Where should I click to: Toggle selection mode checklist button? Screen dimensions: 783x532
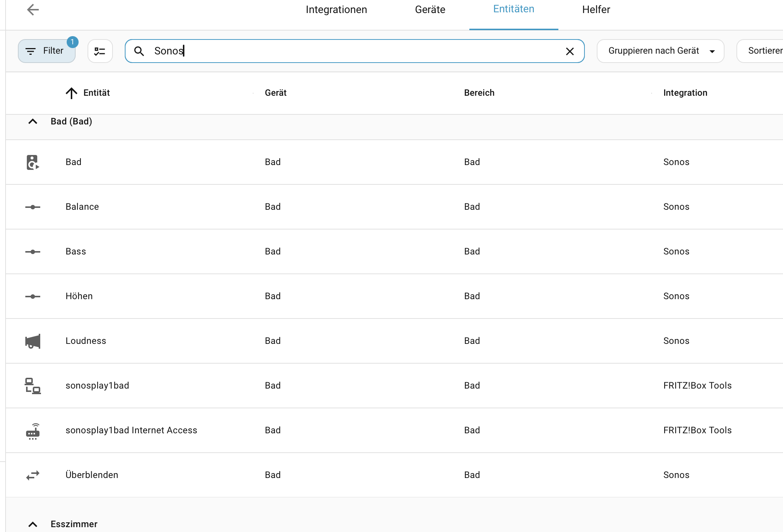coord(100,51)
